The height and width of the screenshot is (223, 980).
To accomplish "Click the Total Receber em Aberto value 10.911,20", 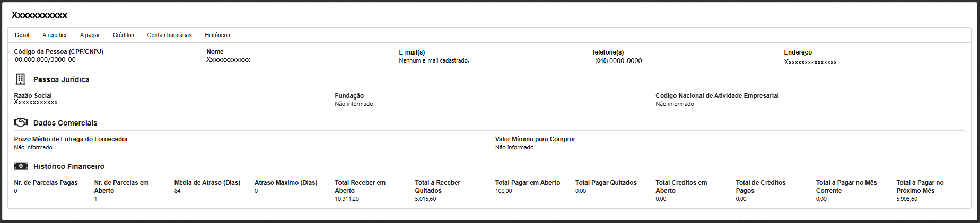I will (x=347, y=199).
